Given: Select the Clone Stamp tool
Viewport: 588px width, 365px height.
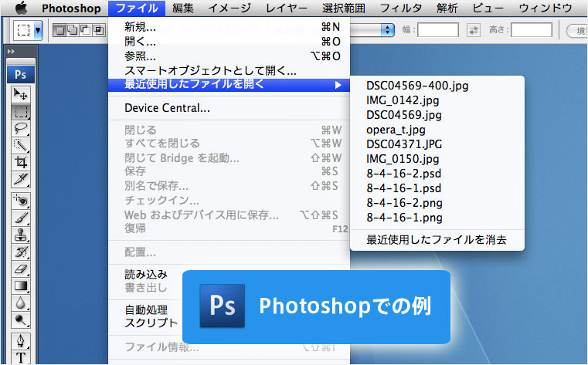Looking at the screenshot, I should pyautogui.click(x=21, y=235).
